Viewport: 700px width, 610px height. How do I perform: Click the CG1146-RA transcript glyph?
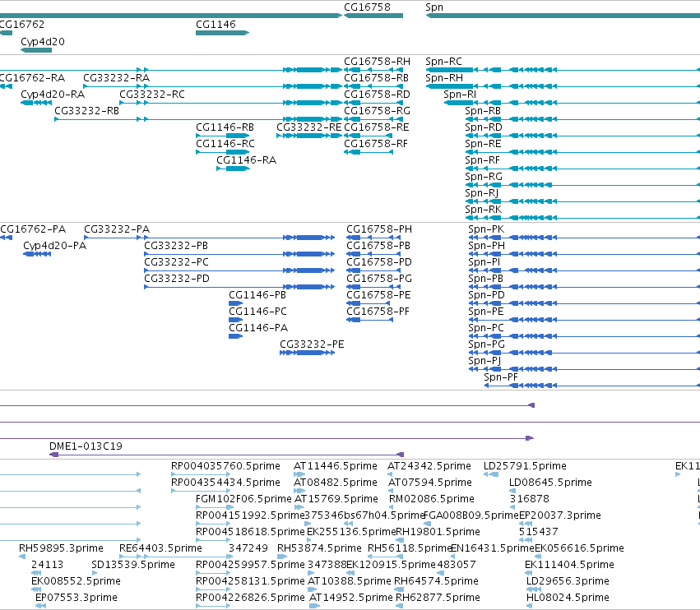coord(233,169)
